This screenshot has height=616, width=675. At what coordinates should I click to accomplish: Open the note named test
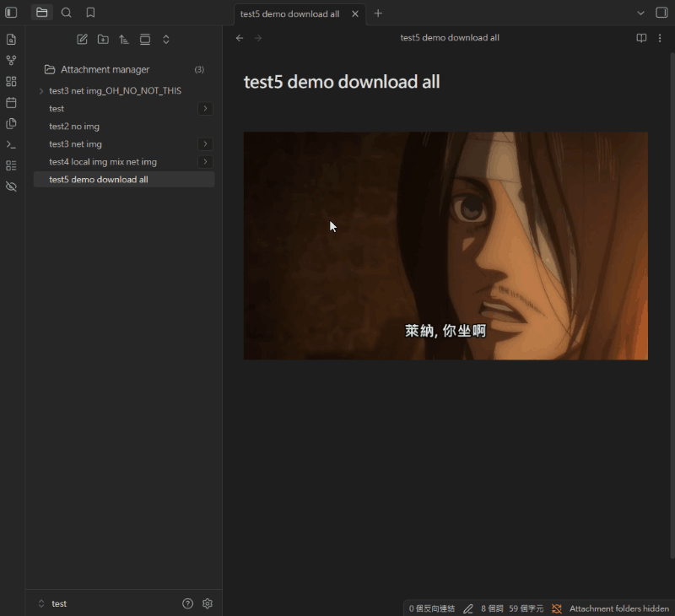point(57,109)
